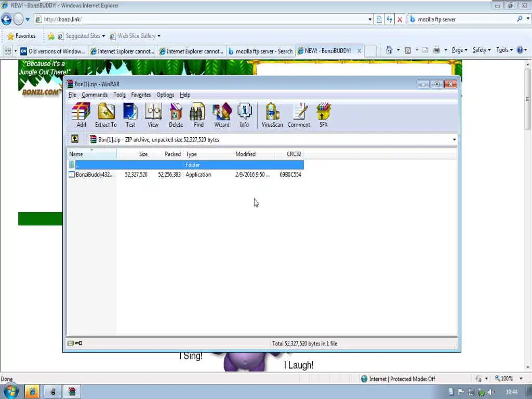Select the parent folder '..' row
The height and width of the screenshot is (399, 532).
(x=185, y=165)
